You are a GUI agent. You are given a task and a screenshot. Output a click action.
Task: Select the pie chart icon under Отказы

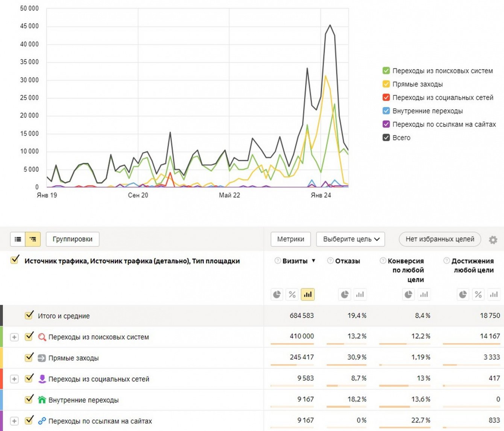coord(345,295)
